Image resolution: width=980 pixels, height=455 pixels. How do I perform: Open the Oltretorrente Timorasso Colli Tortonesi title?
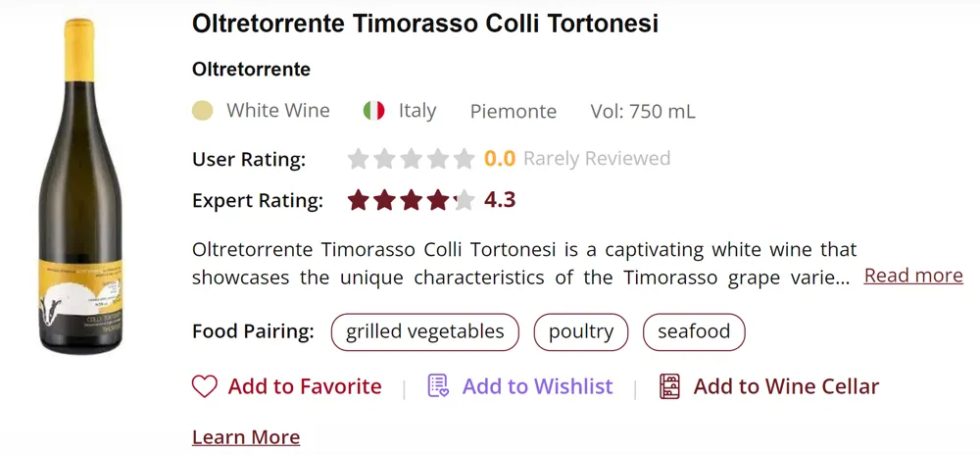[425, 25]
